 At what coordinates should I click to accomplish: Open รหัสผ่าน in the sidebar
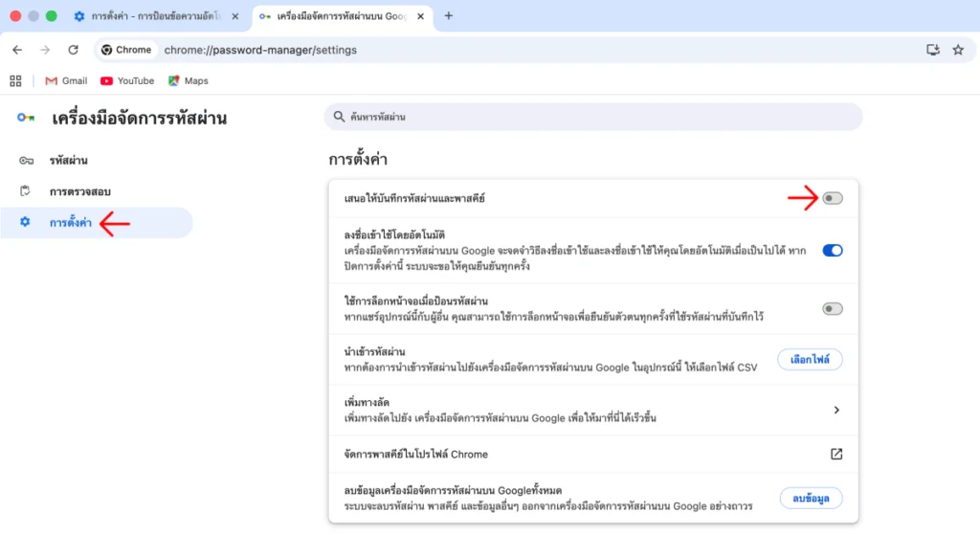[x=97, y=161]
